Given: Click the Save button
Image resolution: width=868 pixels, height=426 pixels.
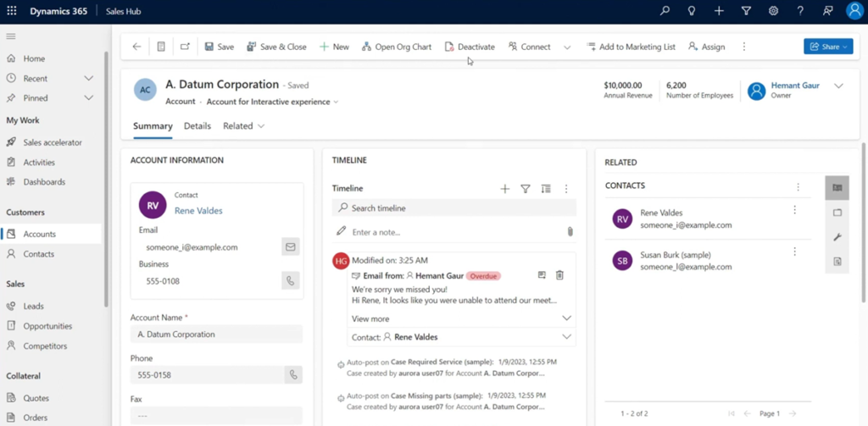Looking at the screenshot, I should point(220,47).
